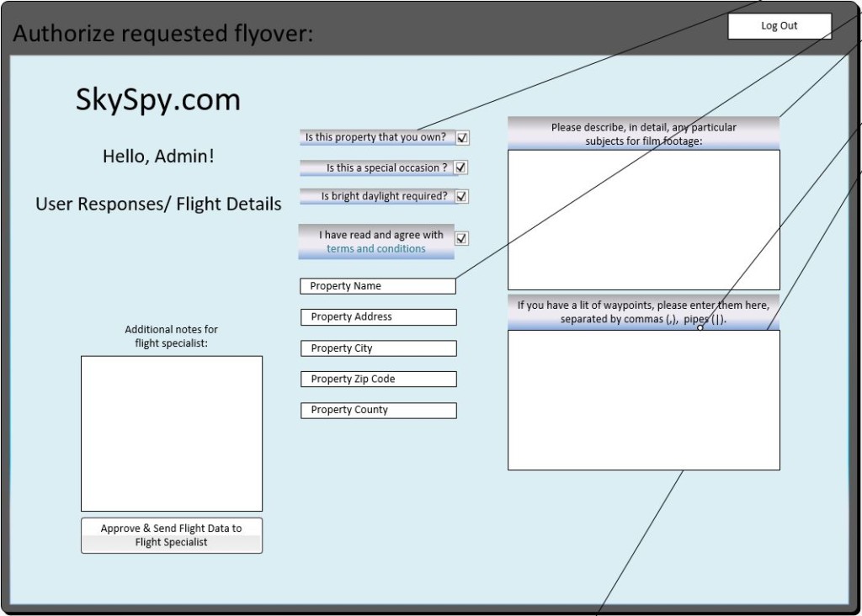This screenshot has width=862, height=616.
Task: Click the waypoints instructions header
Action: (x=643, y=312)
